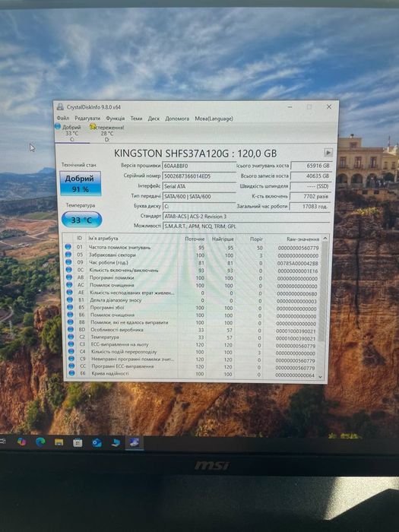Image resolution: width=399 pixels, height=532 pixels.
Task: Open File Explorer from the taskbar
Action: 59,442
